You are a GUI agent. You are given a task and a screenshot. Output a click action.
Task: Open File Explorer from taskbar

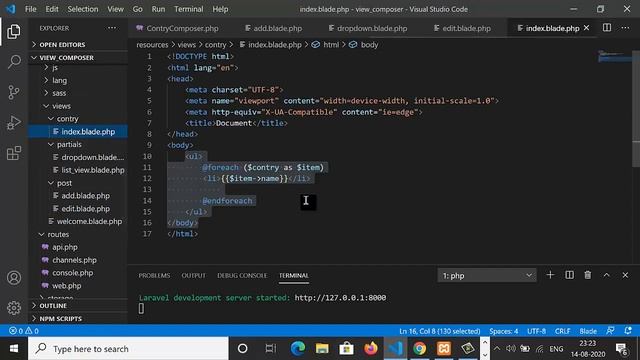pyautogui.click(x=322, y=349)
